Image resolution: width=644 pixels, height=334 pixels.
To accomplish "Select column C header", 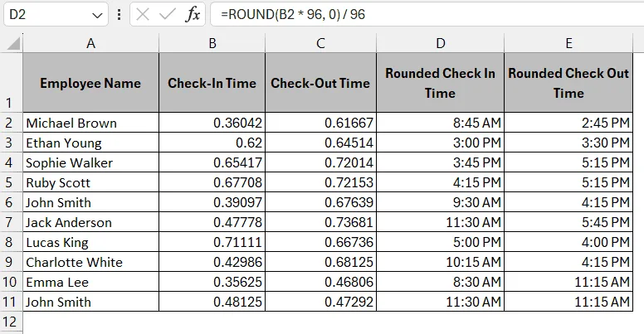I will (320, 43).
